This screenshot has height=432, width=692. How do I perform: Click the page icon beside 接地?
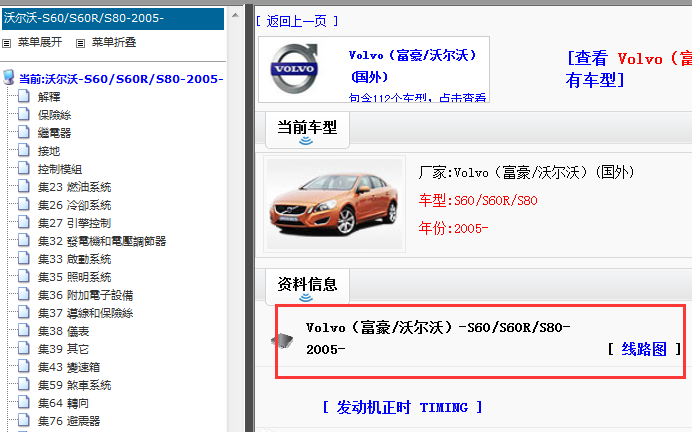tap(24, 150)
